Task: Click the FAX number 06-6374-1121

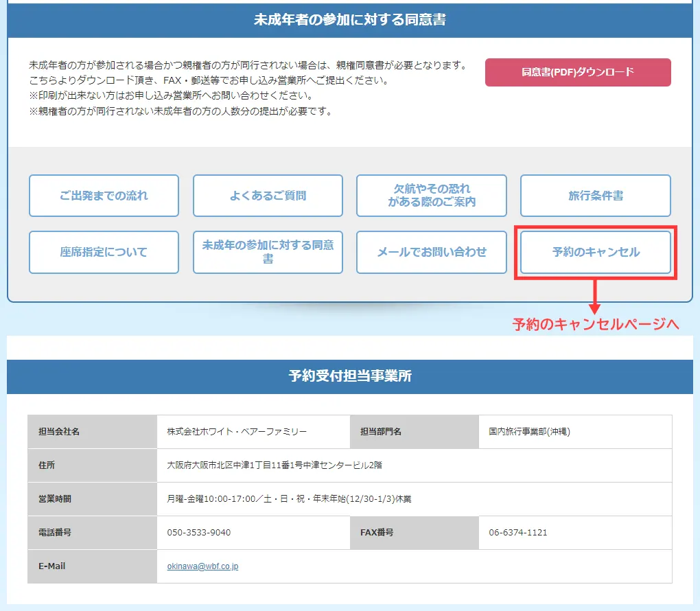Action: [517, 533]
